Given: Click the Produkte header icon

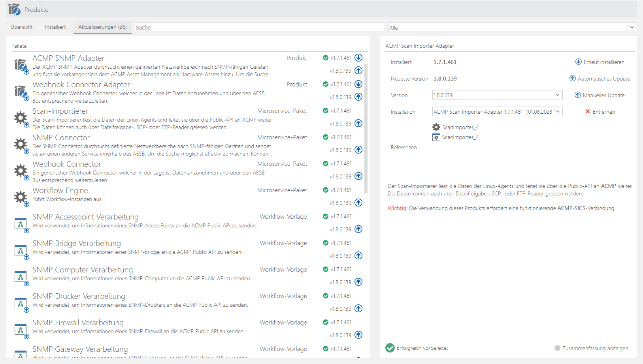Looking at the screenshot, I should tap(14, 9).
